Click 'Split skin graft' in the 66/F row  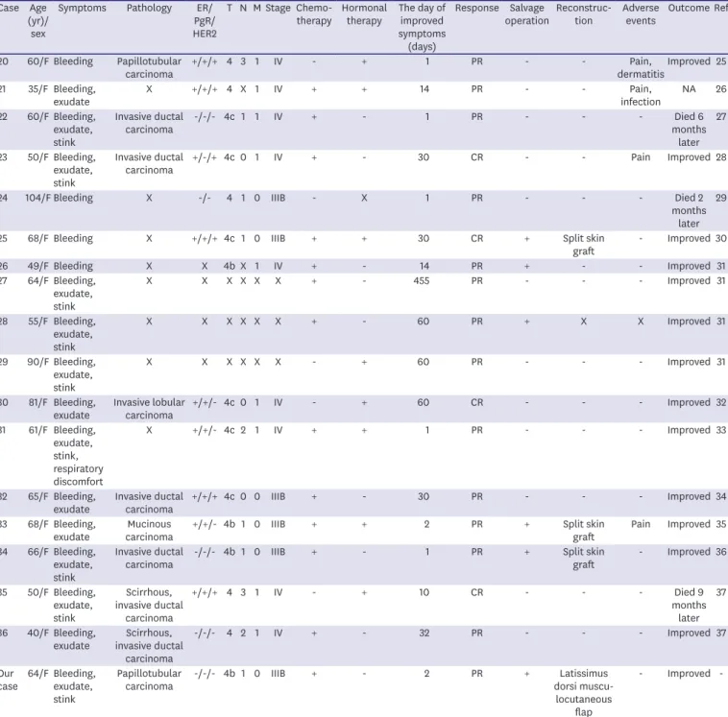click(584, 559)
